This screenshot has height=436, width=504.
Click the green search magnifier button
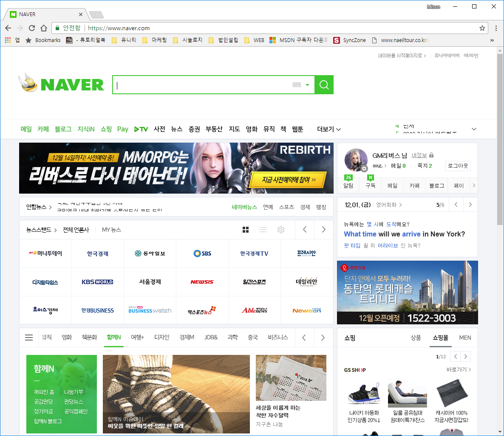tap(324, 85)
